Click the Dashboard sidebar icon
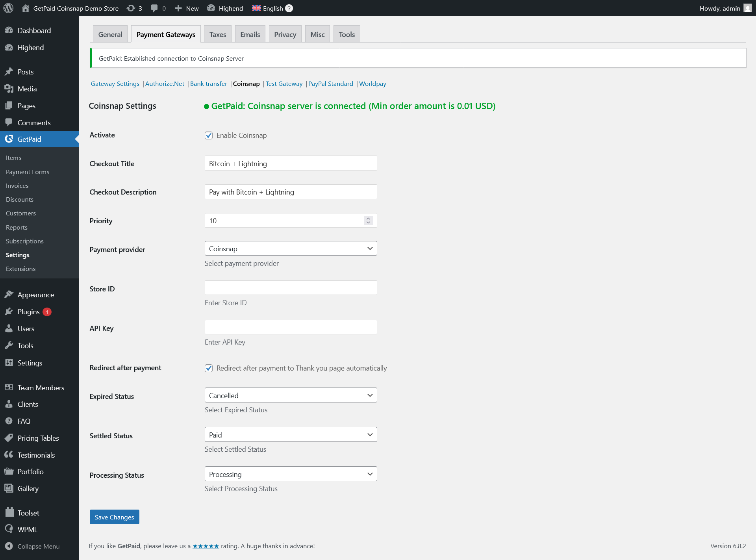This screenshot has width=756, height=560. 9,30
